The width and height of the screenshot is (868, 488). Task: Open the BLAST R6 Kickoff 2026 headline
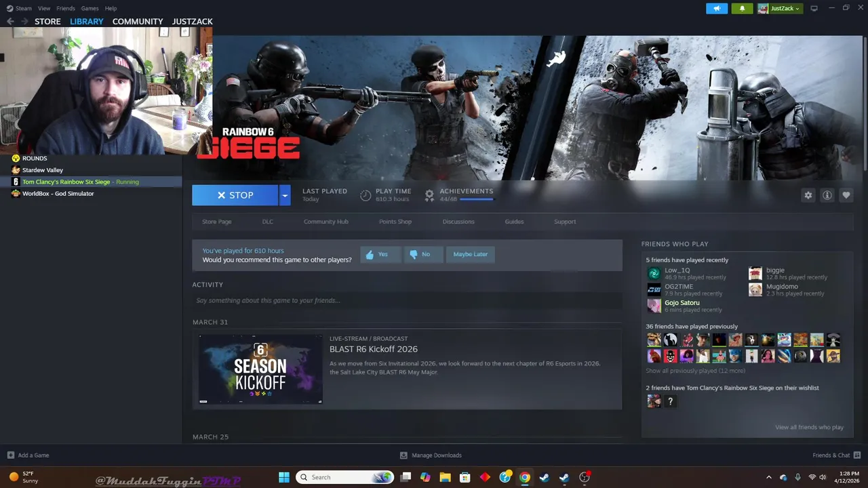[x=374, y=349]
